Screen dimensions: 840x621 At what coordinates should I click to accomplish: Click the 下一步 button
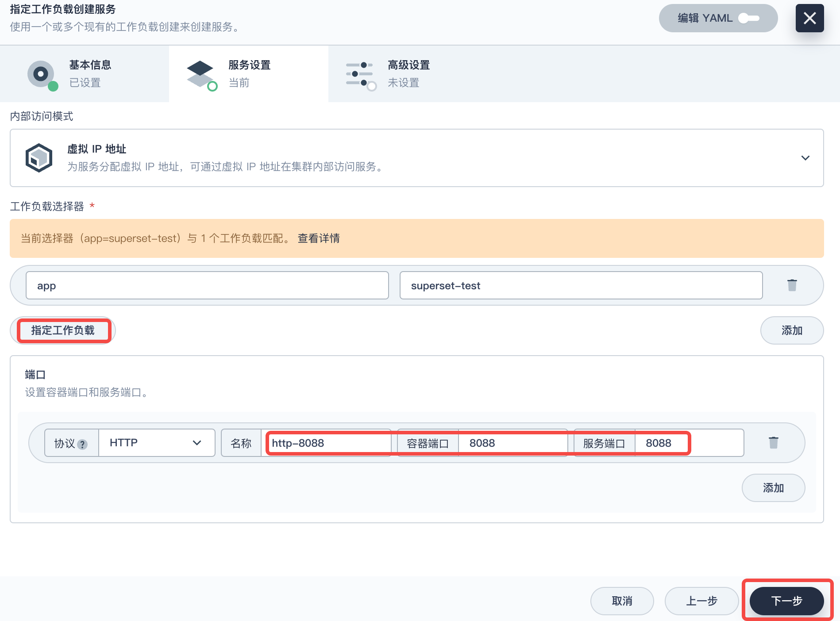click(786, 601)
